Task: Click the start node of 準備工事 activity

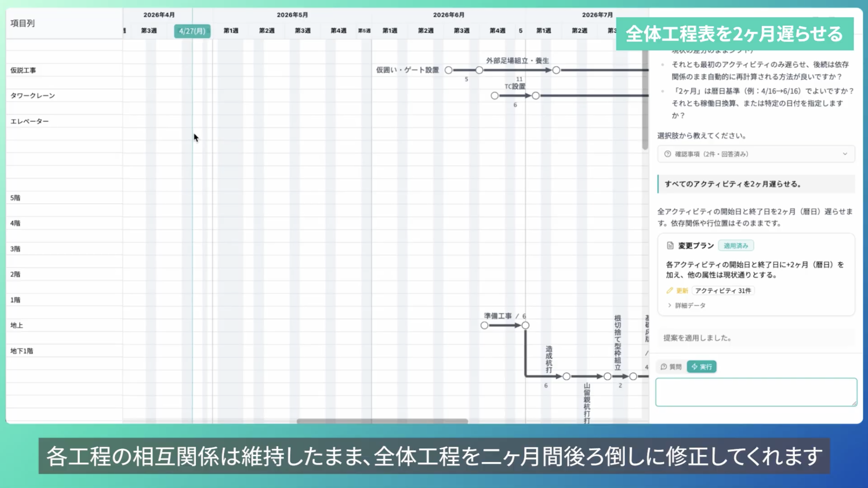Action: (484, 325)
